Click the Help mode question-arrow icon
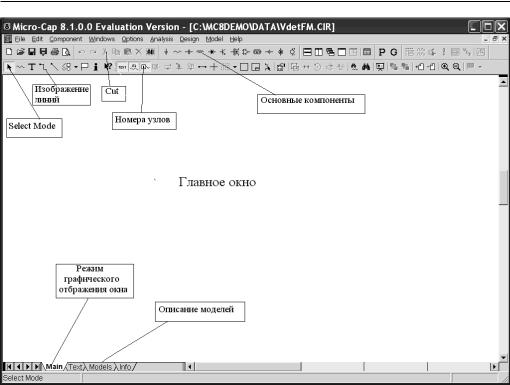 point(107,67)
